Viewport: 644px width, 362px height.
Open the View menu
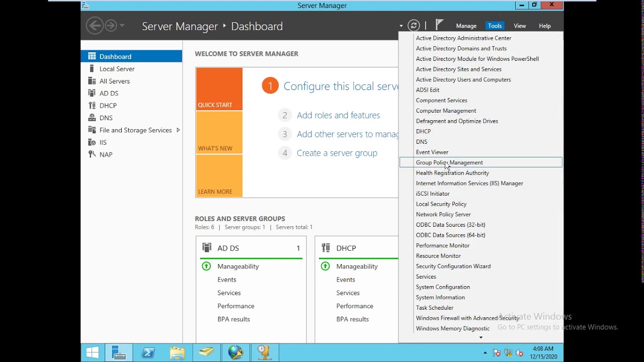coord(520,26)
